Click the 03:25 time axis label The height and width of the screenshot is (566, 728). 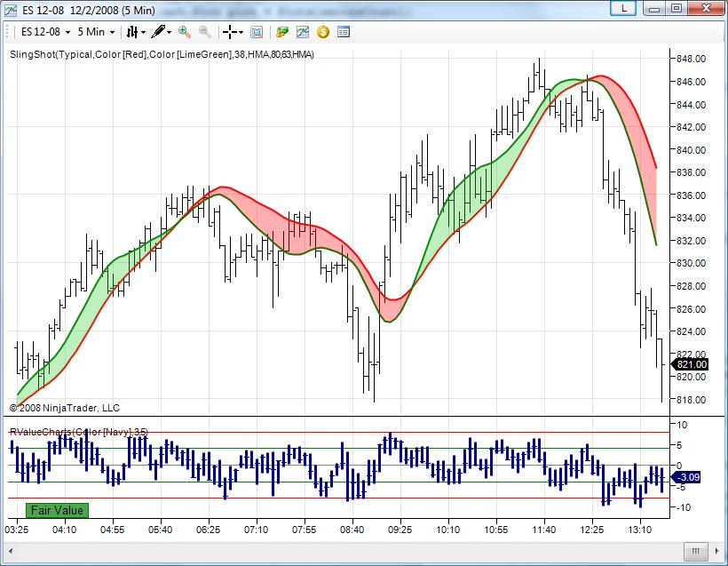17,530
